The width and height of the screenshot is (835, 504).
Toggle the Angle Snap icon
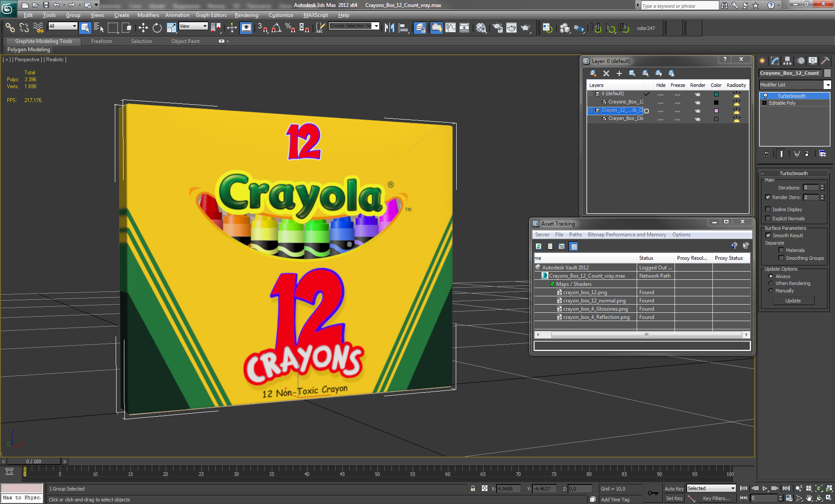point(276,28)
